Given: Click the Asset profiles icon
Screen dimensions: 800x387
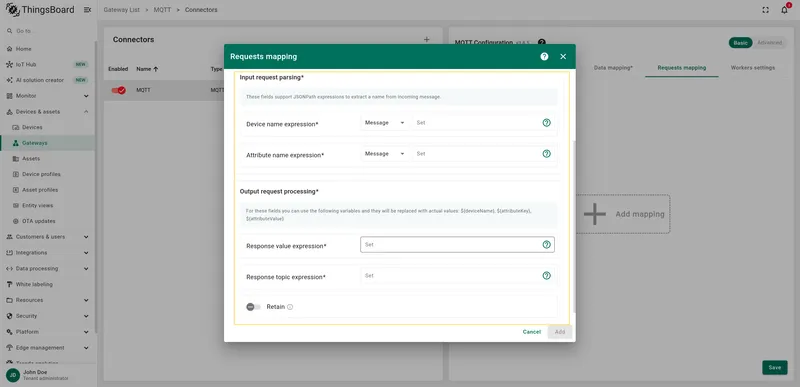Looking at the screenshot, I should click(x=15, y=190).
